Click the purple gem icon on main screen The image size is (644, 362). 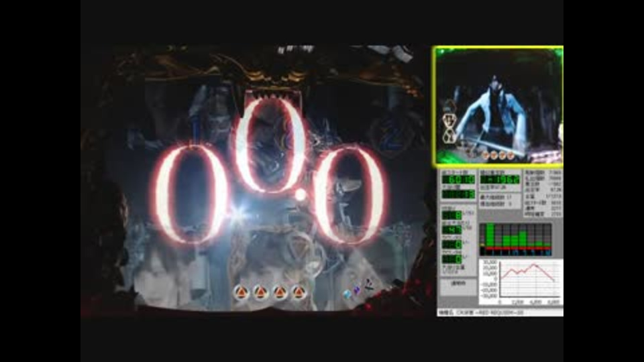[357, 291]
